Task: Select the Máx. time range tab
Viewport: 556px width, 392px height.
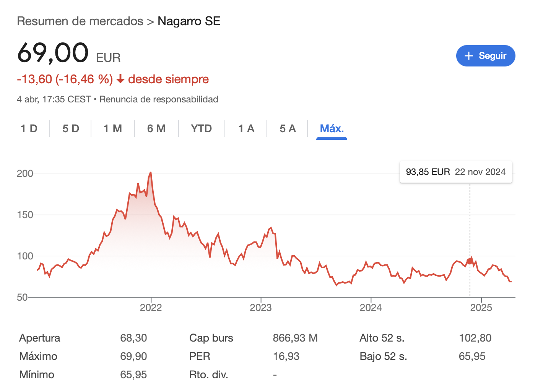Action: pos(332,128)
